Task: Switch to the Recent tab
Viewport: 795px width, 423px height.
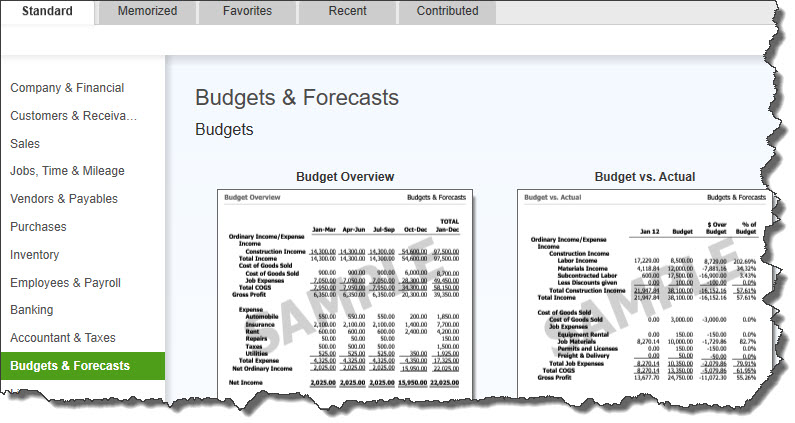Action: [x=347, y=11]
